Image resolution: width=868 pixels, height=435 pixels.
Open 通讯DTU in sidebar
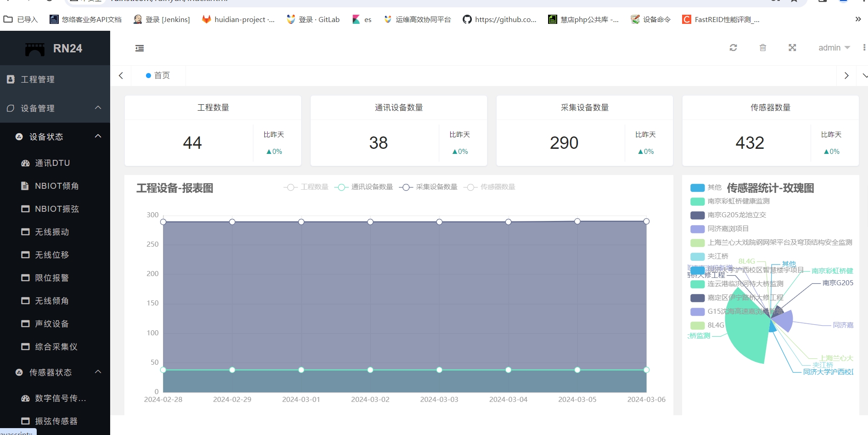click(x=55, y=163)
